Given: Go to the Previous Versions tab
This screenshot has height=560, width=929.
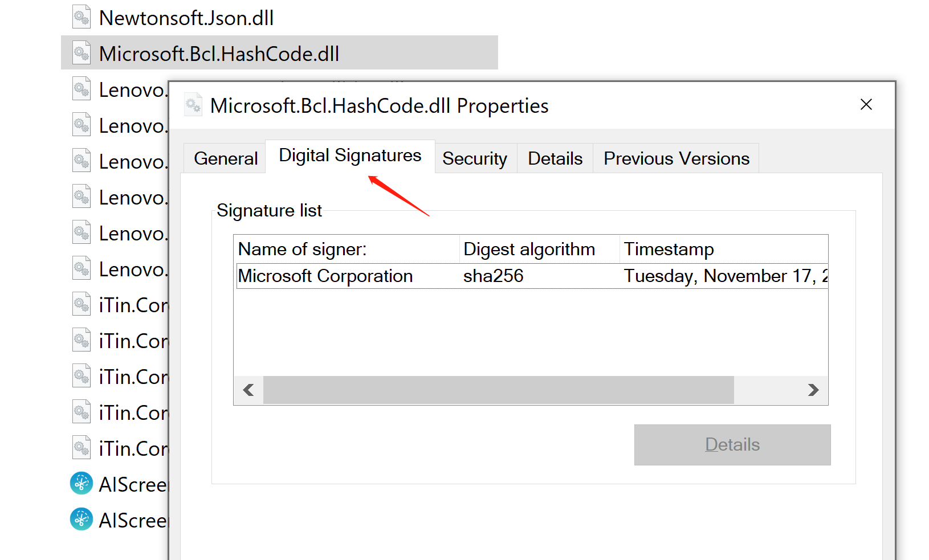Looking at the screenshot, I should coord(677,158).
